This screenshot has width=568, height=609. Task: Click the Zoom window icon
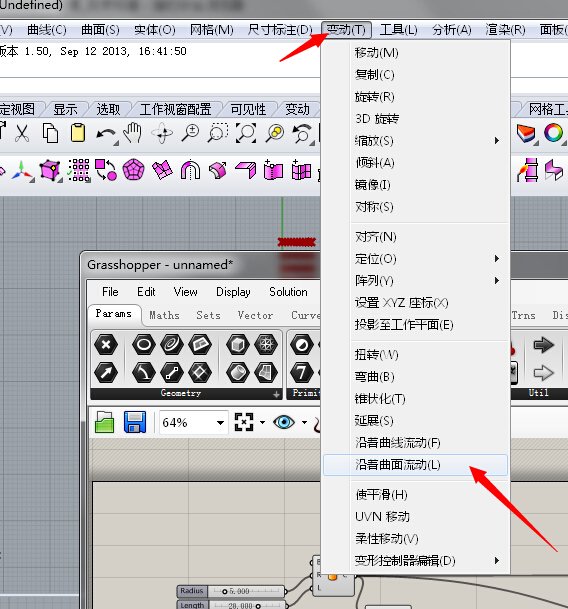(218, 133)
